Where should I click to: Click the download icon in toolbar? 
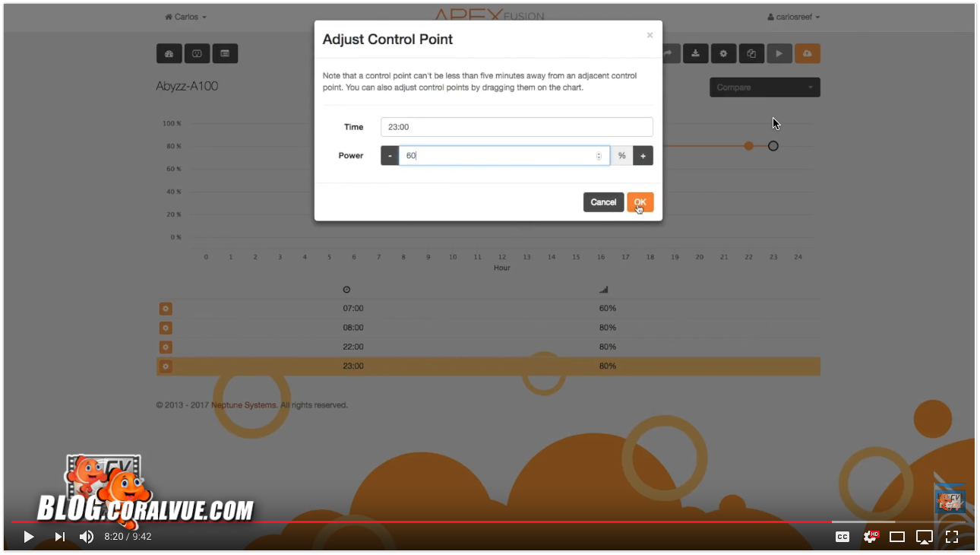pyautogui.click(x=695, y=53)
